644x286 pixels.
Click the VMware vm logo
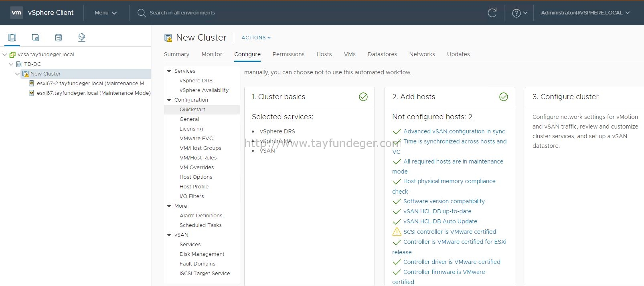pyautogui.click(x=16, y=12)
